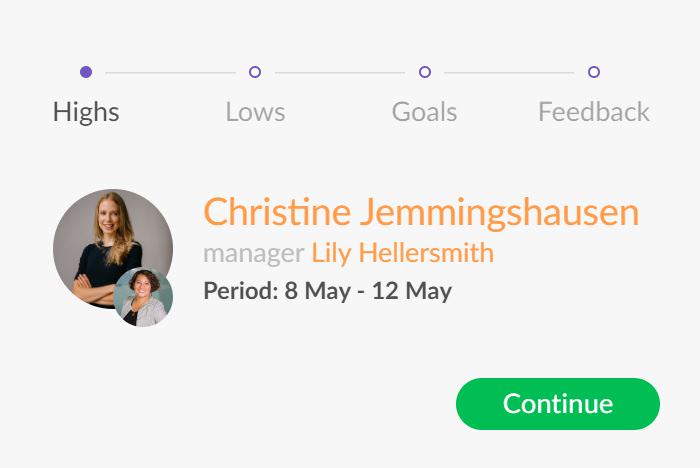Open Christine Jemmingshausen's name link
700x468 pixels.
(x=421, y=213)
